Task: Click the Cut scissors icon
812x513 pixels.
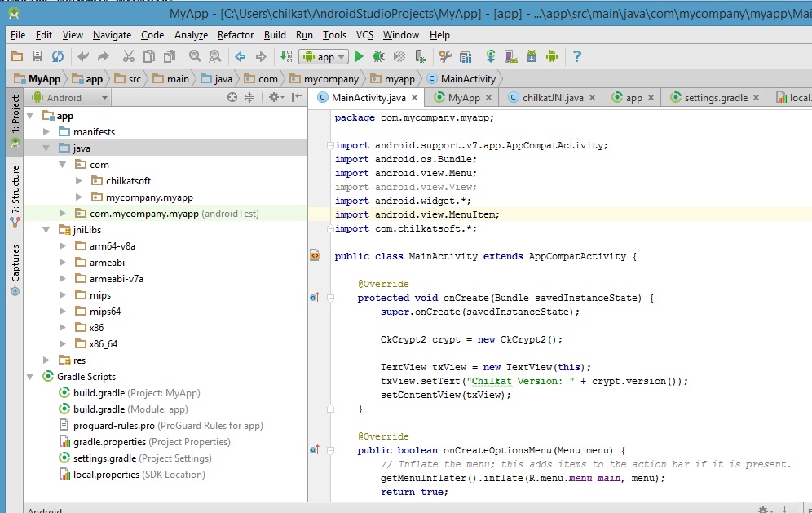Action: point(128,56)
